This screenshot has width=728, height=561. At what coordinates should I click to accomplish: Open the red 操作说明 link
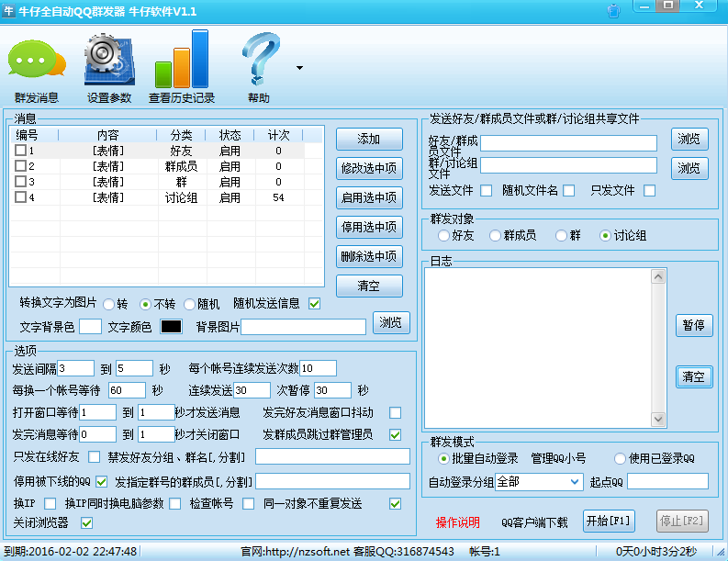click(458, 522)
